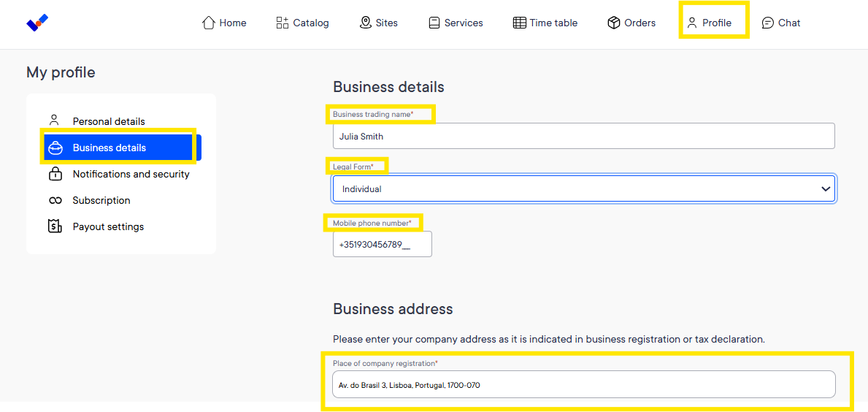The image size is (868, 412).
Task: Click the Subscription infinity icon
Action: click(55, 200)
